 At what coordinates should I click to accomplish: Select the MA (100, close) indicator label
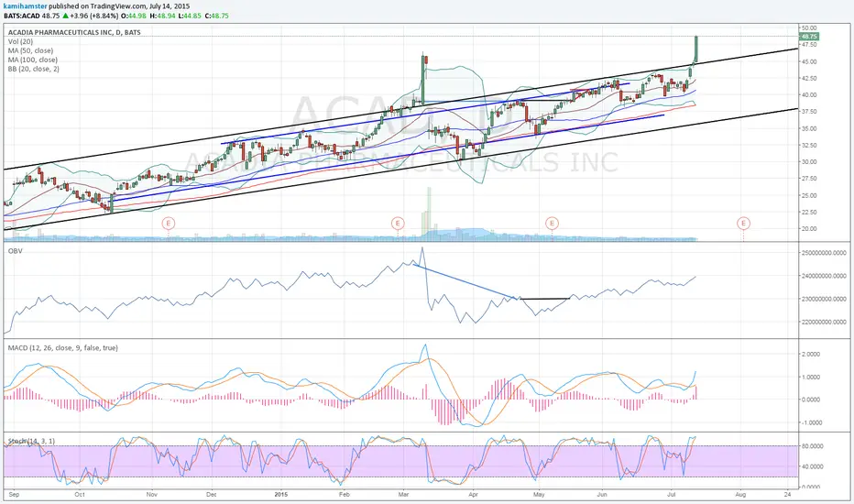(33, 60)
